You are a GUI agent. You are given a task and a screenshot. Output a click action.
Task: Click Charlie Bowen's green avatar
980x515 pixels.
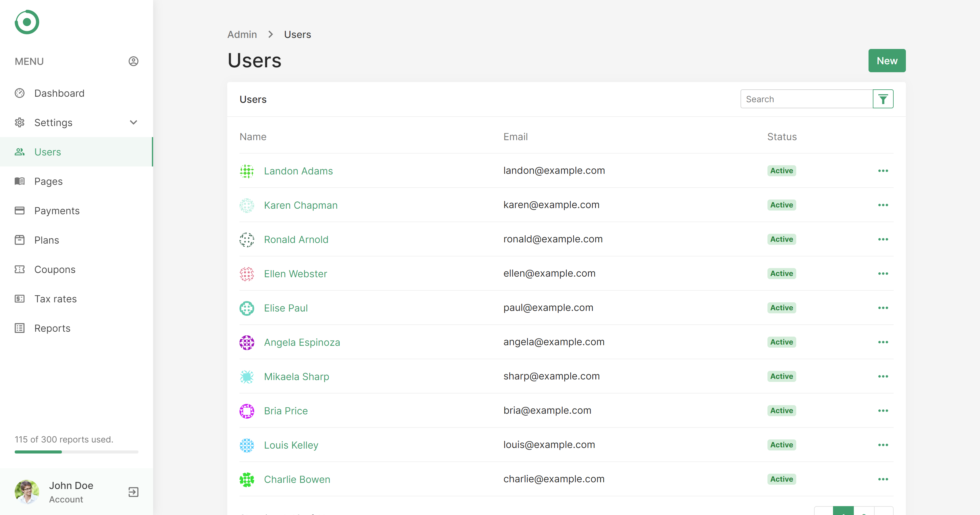click(x=247, y=479)
